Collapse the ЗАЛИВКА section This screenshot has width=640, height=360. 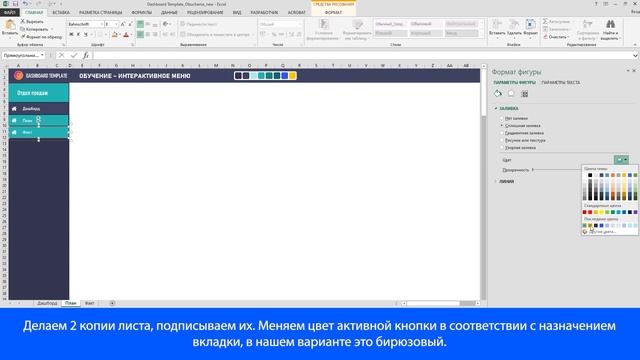click(496, 109)
